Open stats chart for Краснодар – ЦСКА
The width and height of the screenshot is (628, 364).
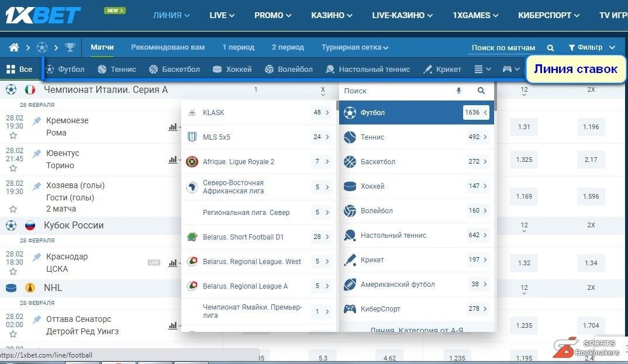[x=173, y=263]
